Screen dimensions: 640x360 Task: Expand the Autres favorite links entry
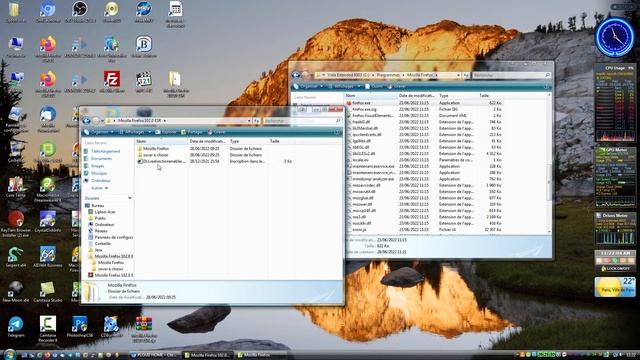99,188
